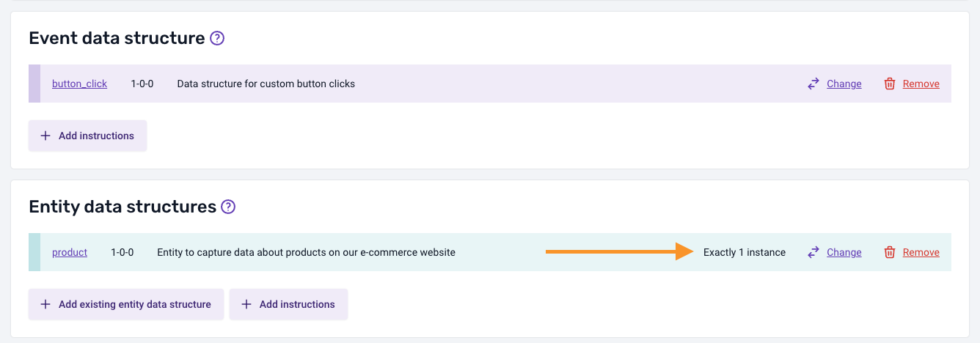Image resolution: width=980 pixels, height=343 pixels.
Task: Click plus icon of Add instructions under Event section
Action: (45, 136)
